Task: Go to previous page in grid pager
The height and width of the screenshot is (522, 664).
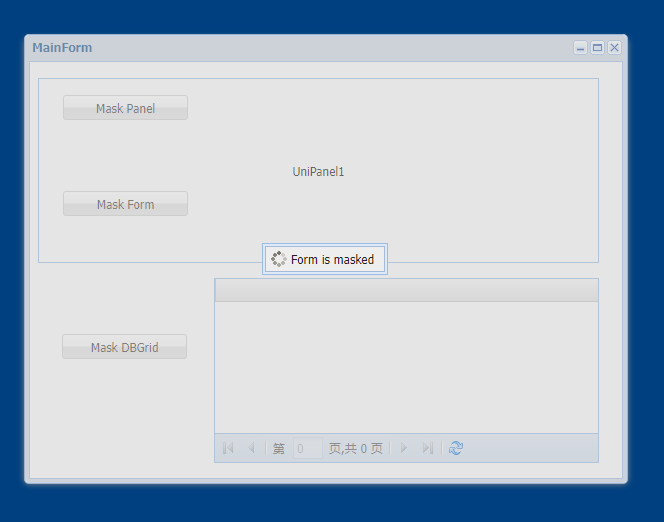Action: pyautogui.click(x=251, y=448)
